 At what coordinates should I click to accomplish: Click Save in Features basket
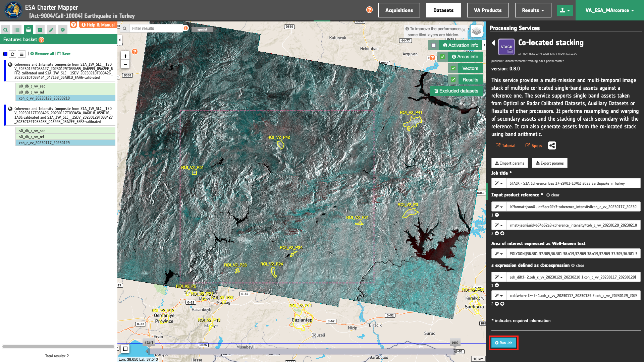[x=64, y=54]
